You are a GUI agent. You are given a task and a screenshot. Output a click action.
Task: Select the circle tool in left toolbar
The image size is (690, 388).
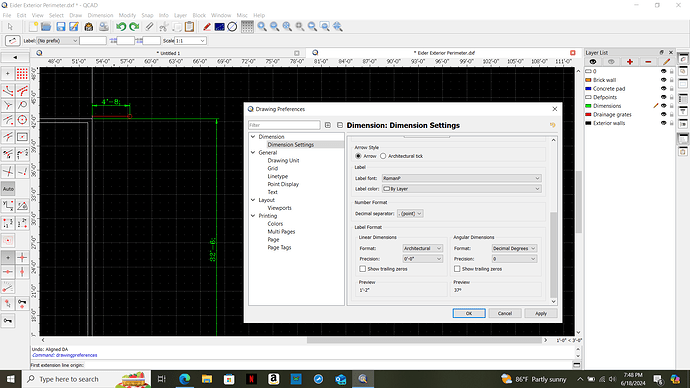pos(22,120)
